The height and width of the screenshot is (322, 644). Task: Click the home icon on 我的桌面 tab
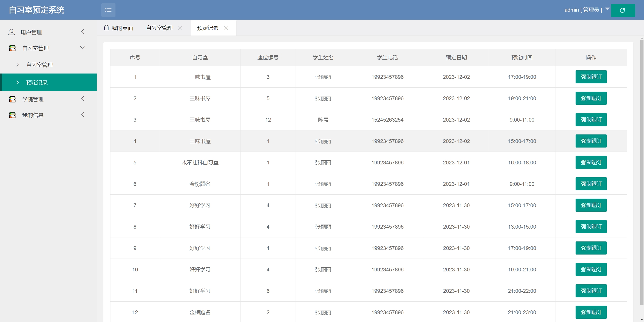click(x=106, y=27)
